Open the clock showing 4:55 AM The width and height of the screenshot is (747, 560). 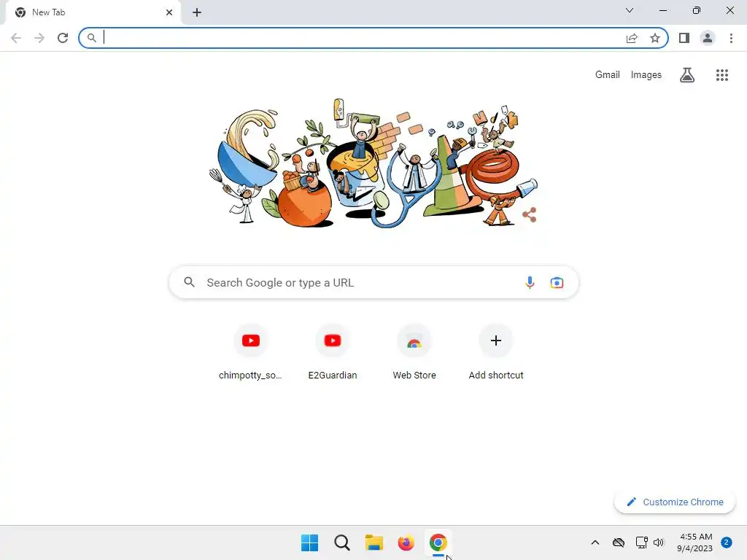pyautogui.click(x=694, y=542)
